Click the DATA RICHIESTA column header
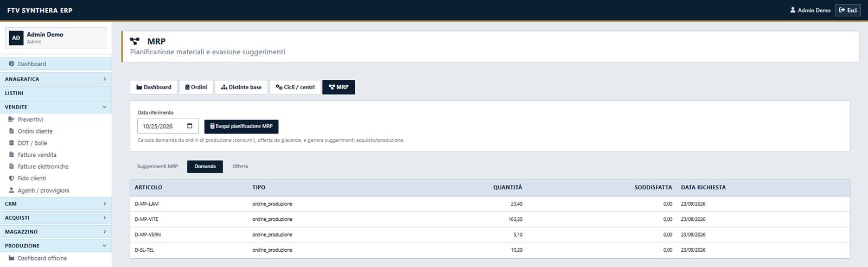 click(x=703, y=187)
